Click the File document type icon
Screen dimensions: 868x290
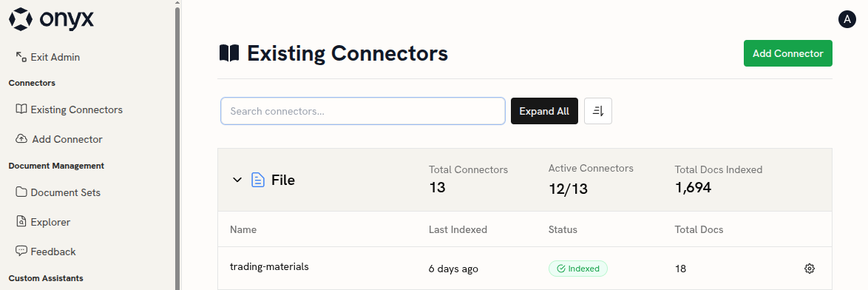click(x=258, y=180)
